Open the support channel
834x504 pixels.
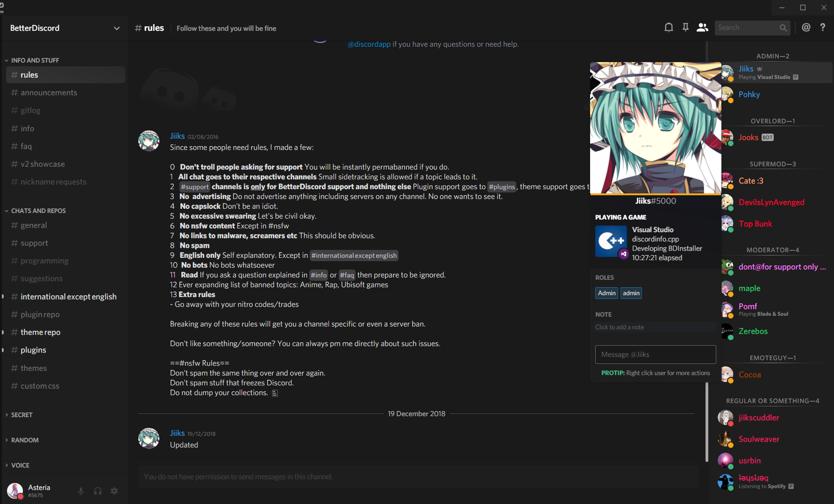click(x=65, y=243)
